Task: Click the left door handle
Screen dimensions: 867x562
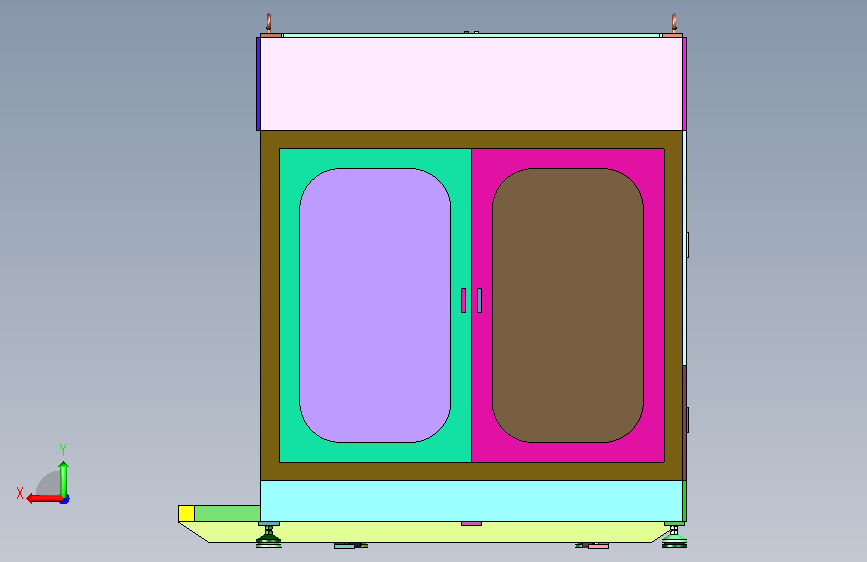Action: coord(463,300)
